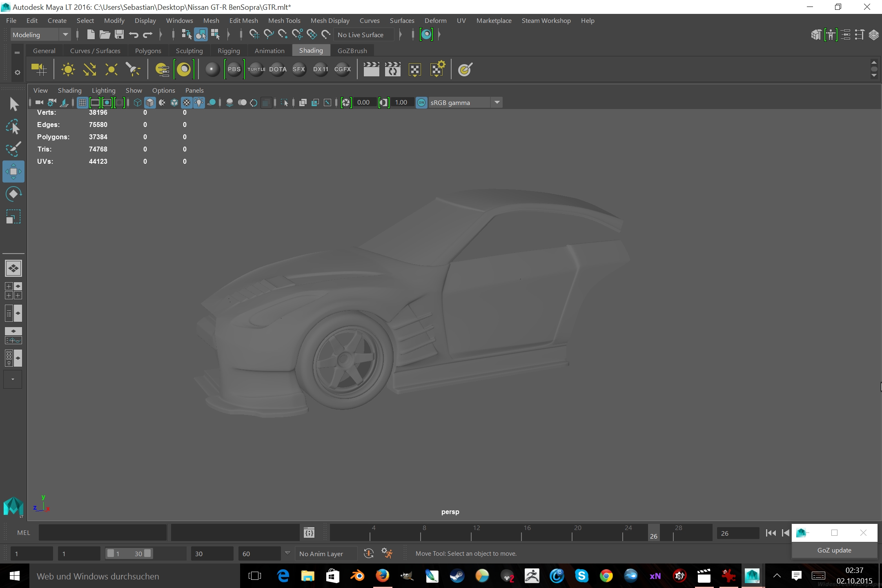Create new scene icon
The image size is (882, 588).
91,35
